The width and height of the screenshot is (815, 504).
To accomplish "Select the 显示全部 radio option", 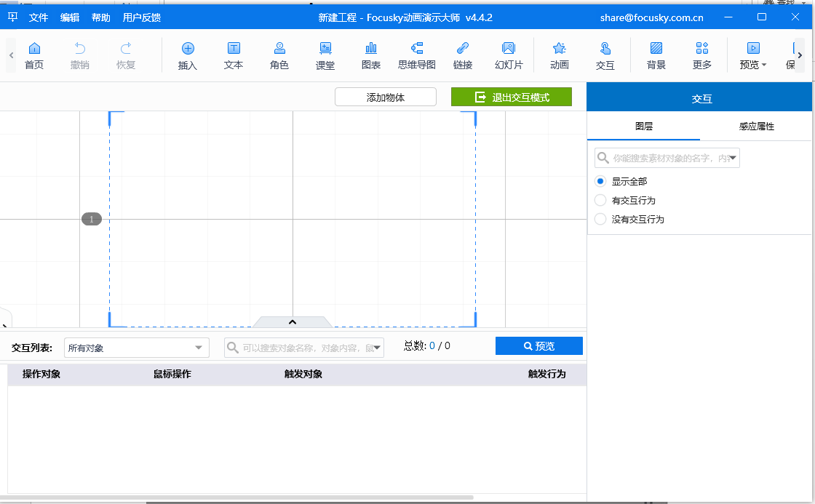I will coord(600,181).
